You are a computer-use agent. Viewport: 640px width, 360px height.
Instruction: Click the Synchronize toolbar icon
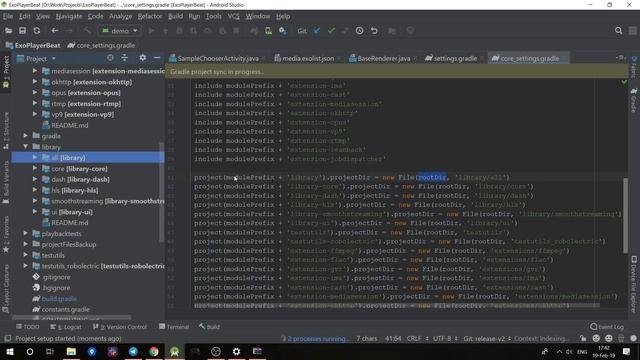[x=37, y=31]
